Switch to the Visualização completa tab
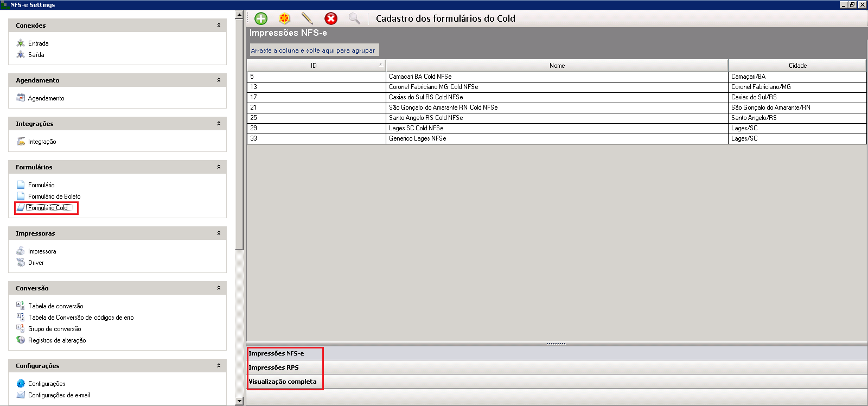 coord(557,382)
